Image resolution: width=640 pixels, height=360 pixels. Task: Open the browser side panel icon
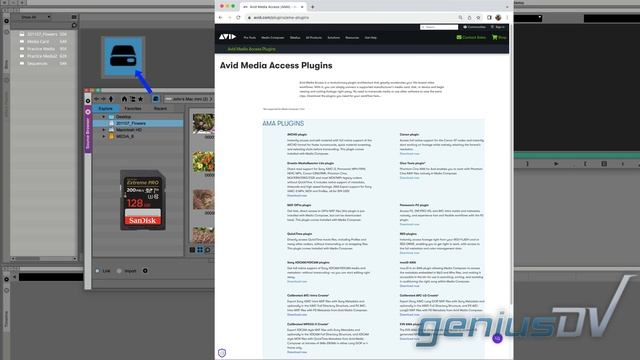tap(489, 18)
